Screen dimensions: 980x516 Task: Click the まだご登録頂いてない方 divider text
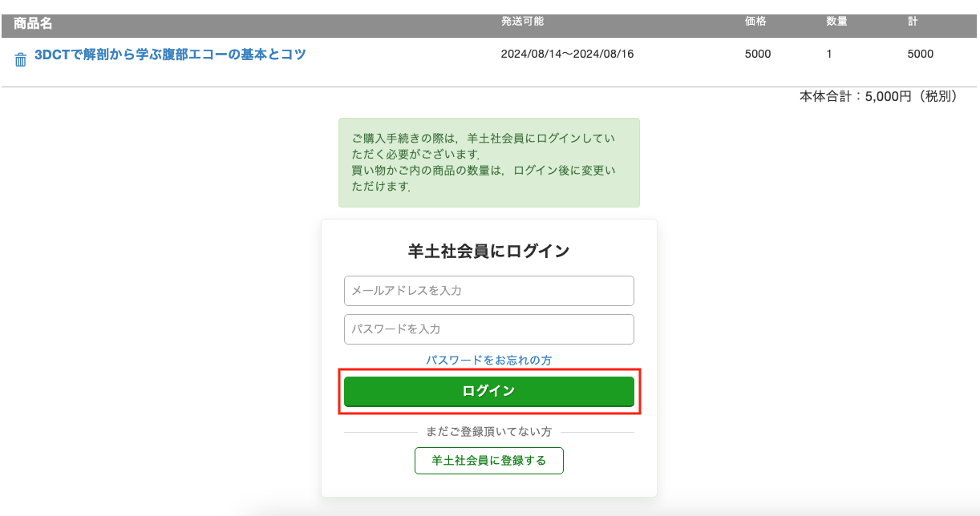click(488, 432)
